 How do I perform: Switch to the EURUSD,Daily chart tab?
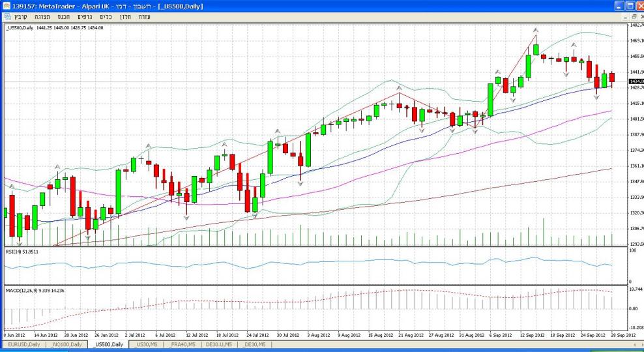(24, 344)
